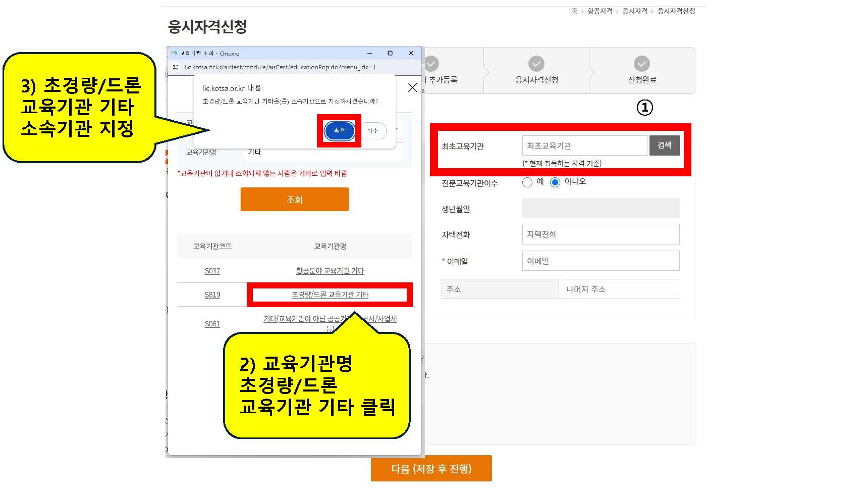Click the 응시자격신청 step label

tap(536, 80)
